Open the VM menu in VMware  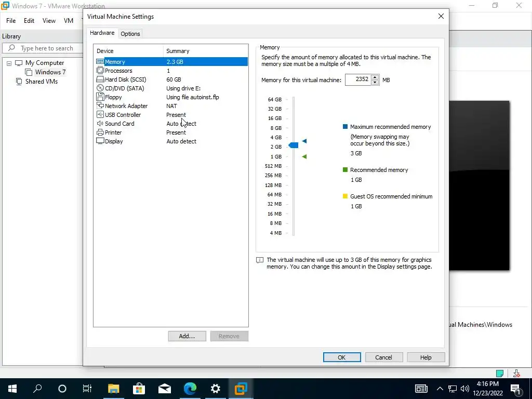pos(69,21)
